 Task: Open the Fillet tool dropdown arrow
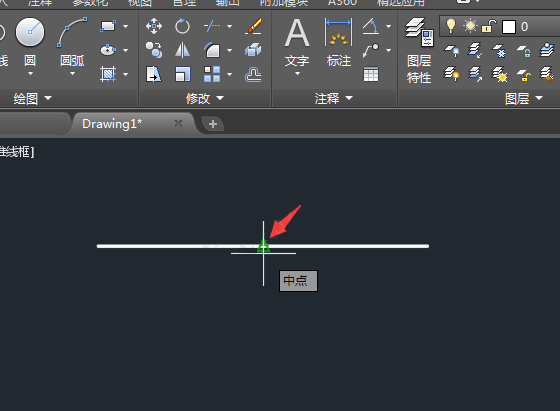230,50
